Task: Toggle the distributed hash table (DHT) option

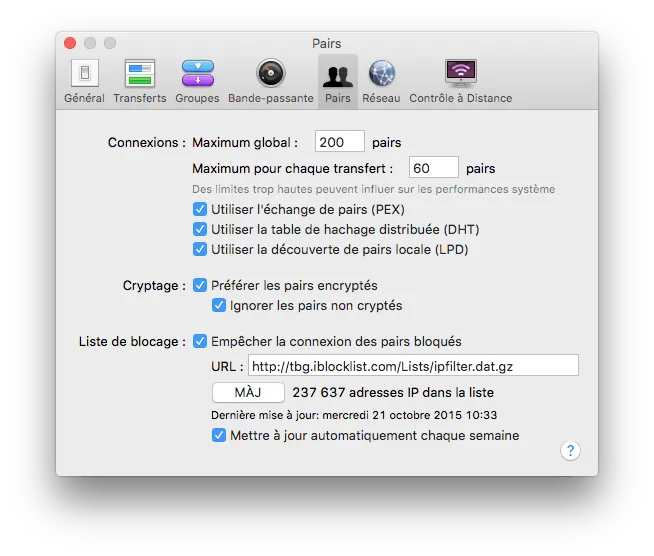Action: 200,229
